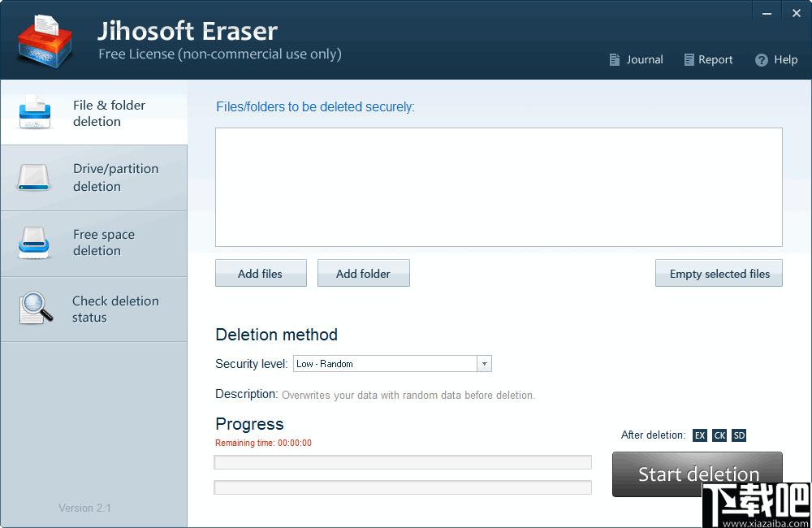
Task: Switch to File & folder deletion tab
Action: 94,113
